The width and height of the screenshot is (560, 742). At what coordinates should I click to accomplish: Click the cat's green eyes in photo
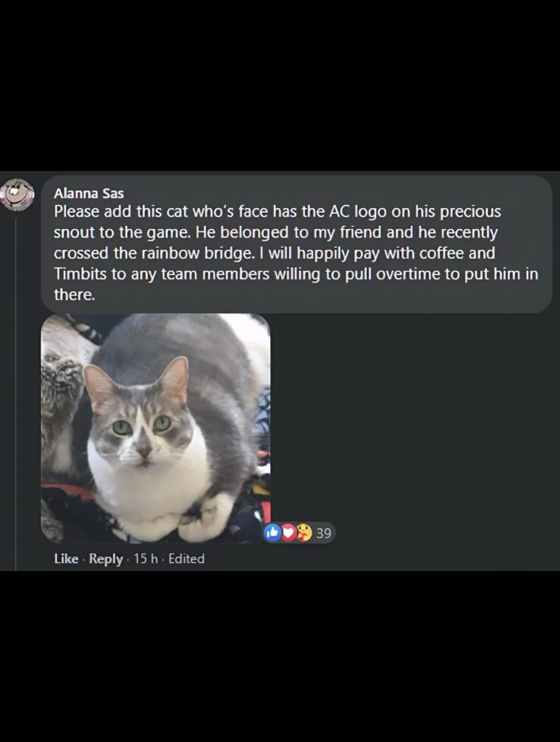click(x=143, y=425)
